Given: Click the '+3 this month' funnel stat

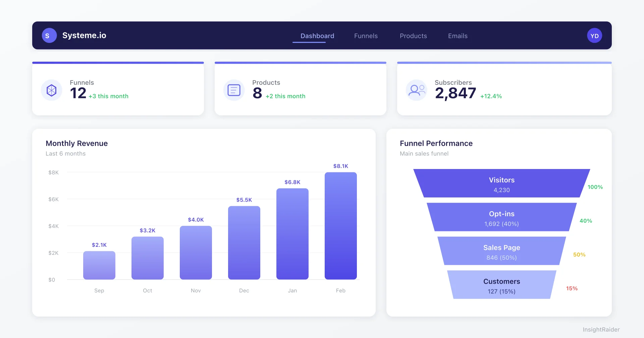Looking at the screenshot, I should [108, 96].
